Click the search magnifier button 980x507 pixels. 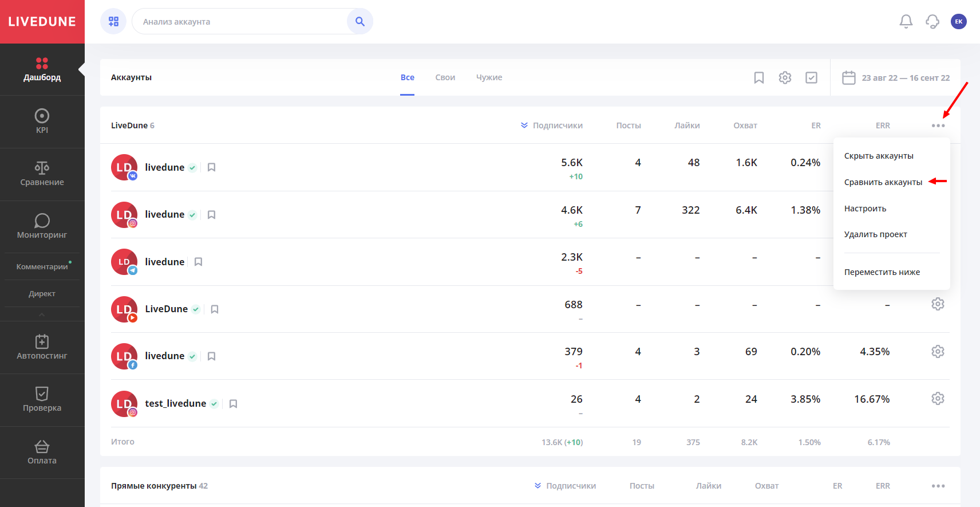(360, 21)
